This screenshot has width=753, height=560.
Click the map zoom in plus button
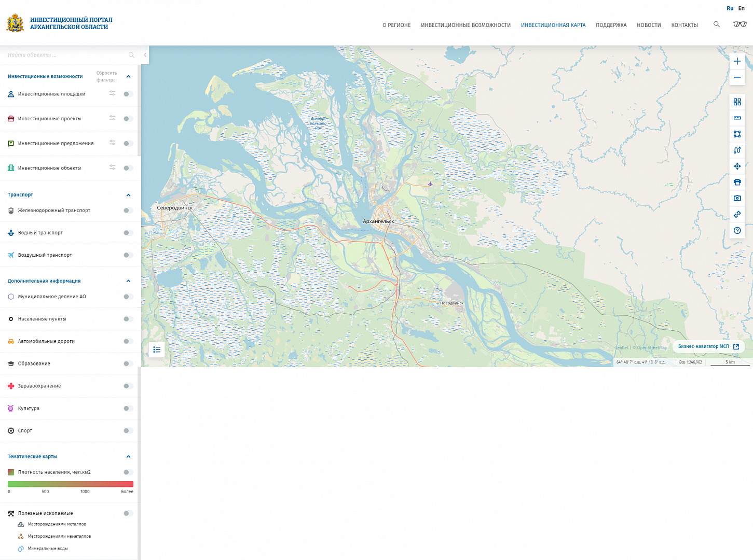tap(737, 61)
